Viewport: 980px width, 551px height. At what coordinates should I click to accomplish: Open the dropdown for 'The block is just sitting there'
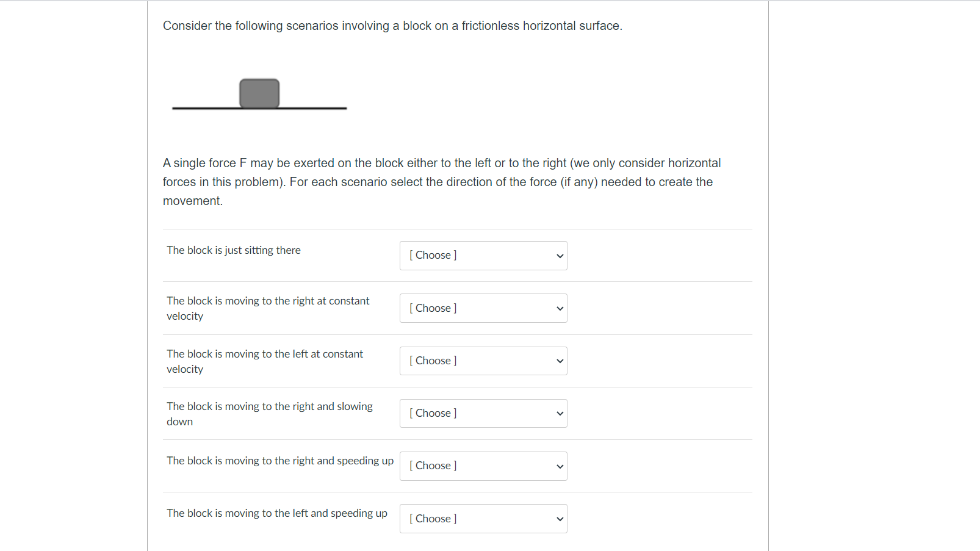coord(483,256)
